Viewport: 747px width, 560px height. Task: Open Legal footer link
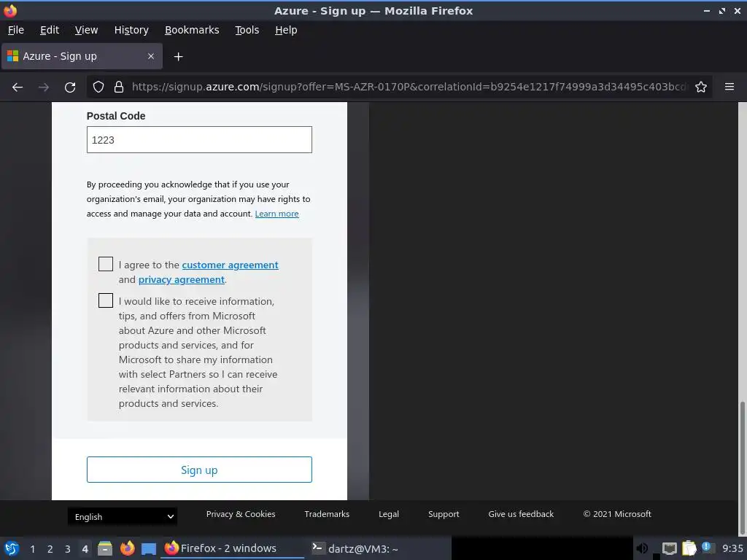389,514
